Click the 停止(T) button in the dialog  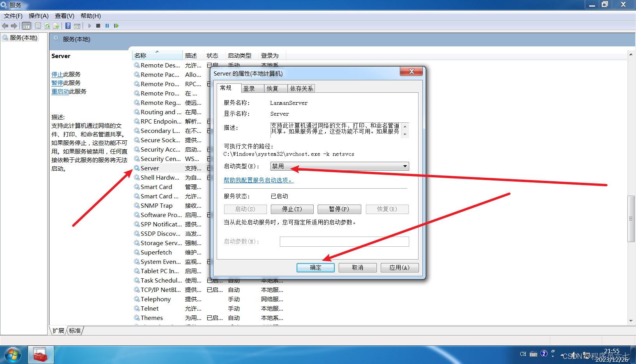coord(292,209)
